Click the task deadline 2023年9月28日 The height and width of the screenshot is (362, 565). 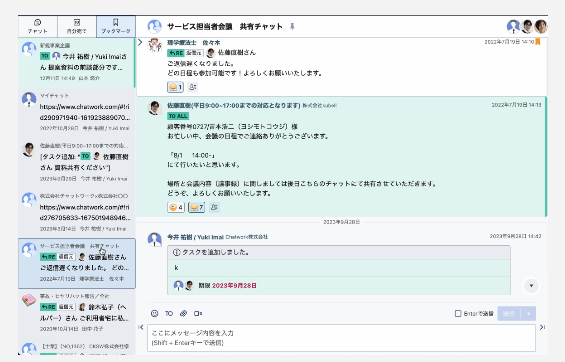234,286
